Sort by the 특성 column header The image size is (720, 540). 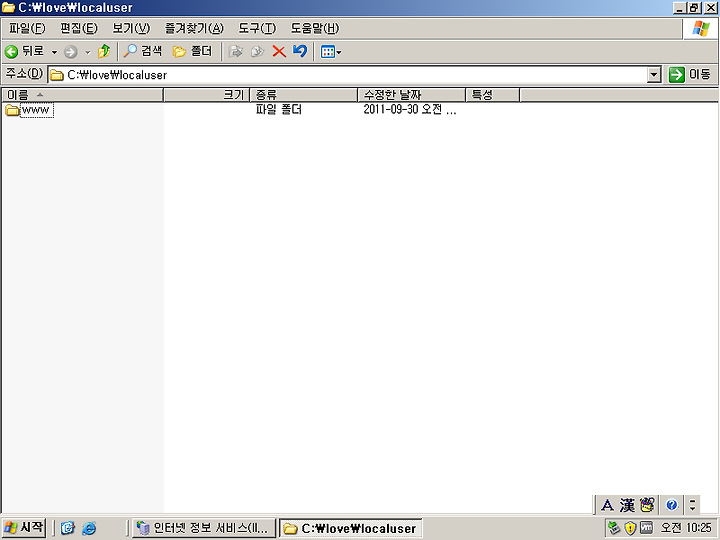tap(493, 95)
